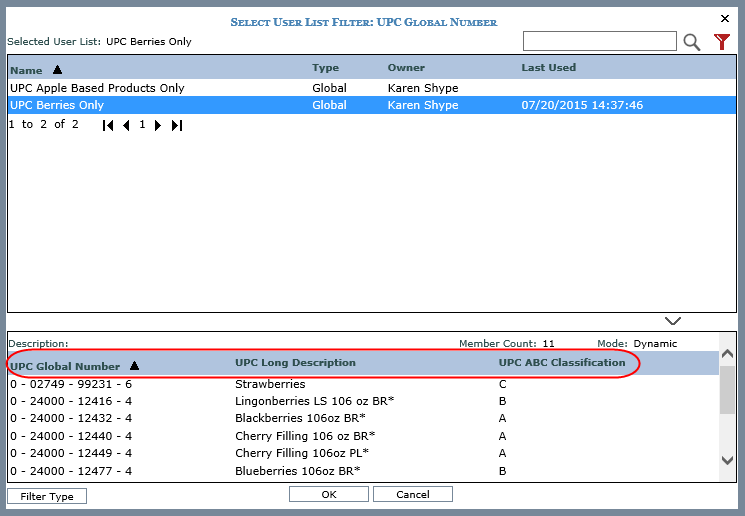Select Blueberries 106oz BR* row
The height and width of the screenshot is (516, 745).
[363, 471]
